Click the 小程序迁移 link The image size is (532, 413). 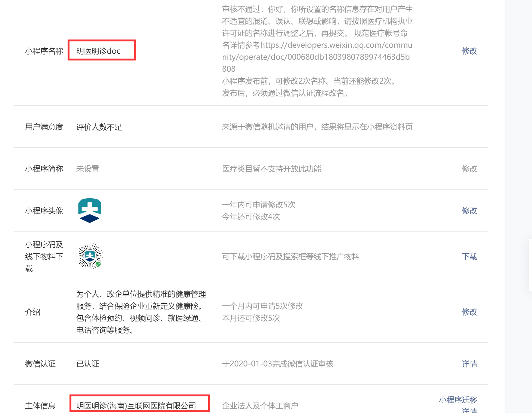(458, 400)
